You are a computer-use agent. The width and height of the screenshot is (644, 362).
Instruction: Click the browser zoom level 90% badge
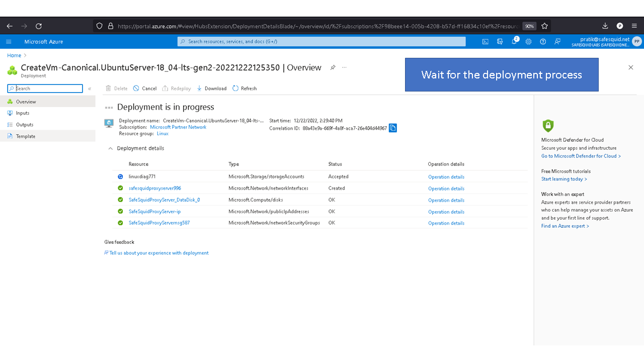click(529, 26)
